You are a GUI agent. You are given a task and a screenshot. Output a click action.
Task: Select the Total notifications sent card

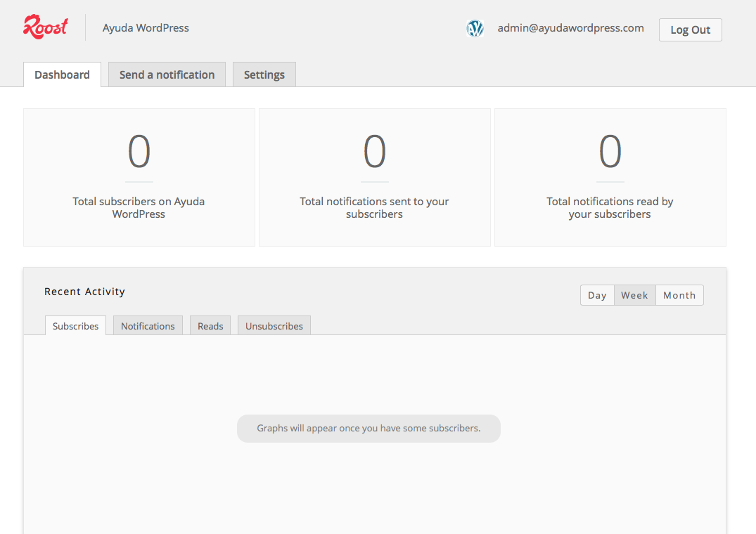374,177
